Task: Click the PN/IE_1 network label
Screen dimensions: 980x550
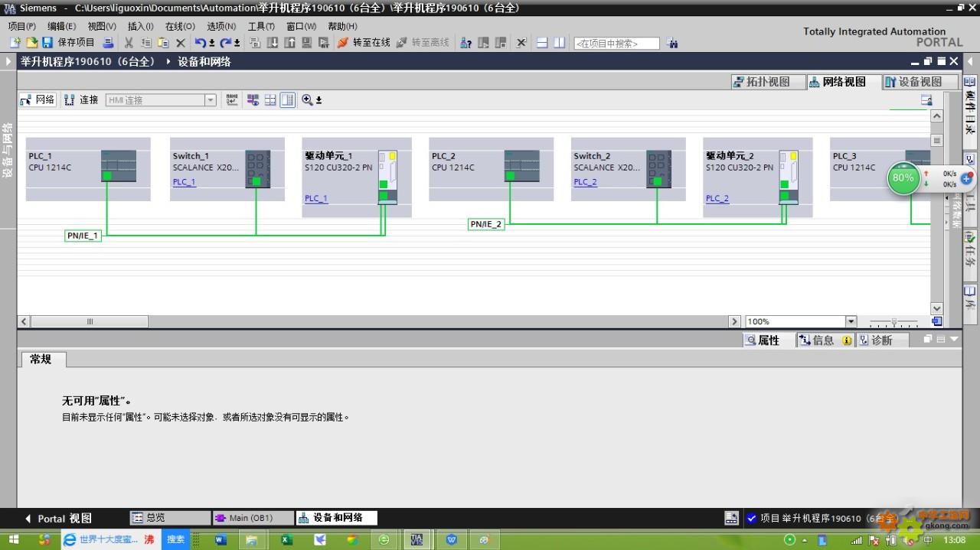Action: point(83,236)
